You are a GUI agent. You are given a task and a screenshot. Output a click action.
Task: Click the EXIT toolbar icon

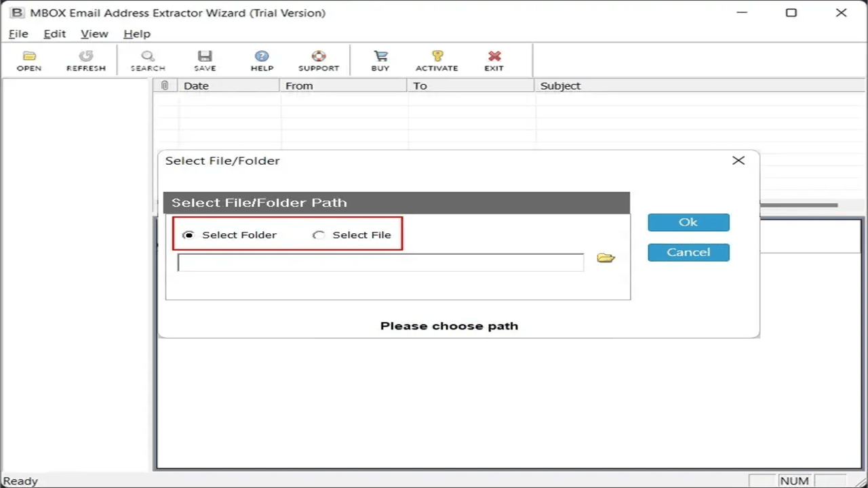click(494, 60)
